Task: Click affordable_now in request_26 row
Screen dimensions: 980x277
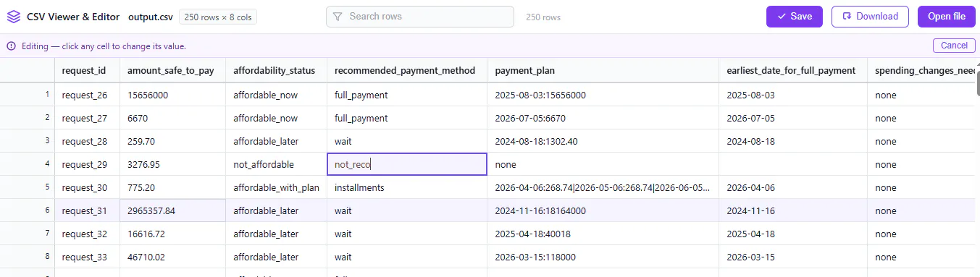Action: click(276, 95)
